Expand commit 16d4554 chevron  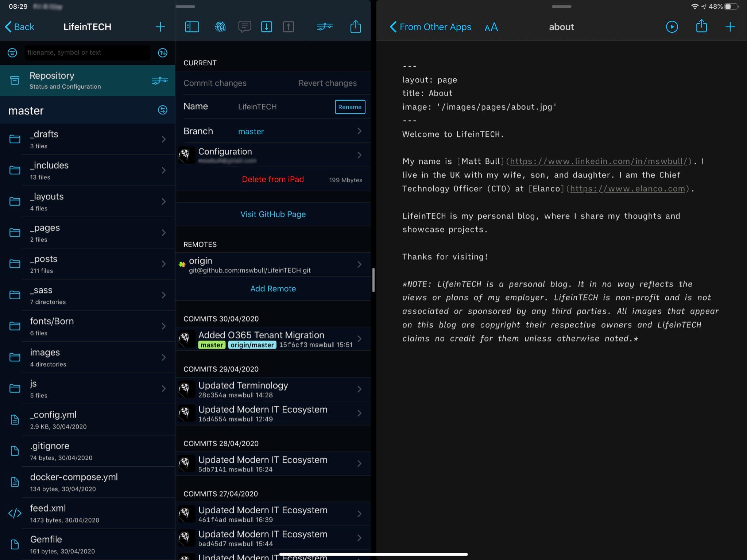(x=359, y=413)
